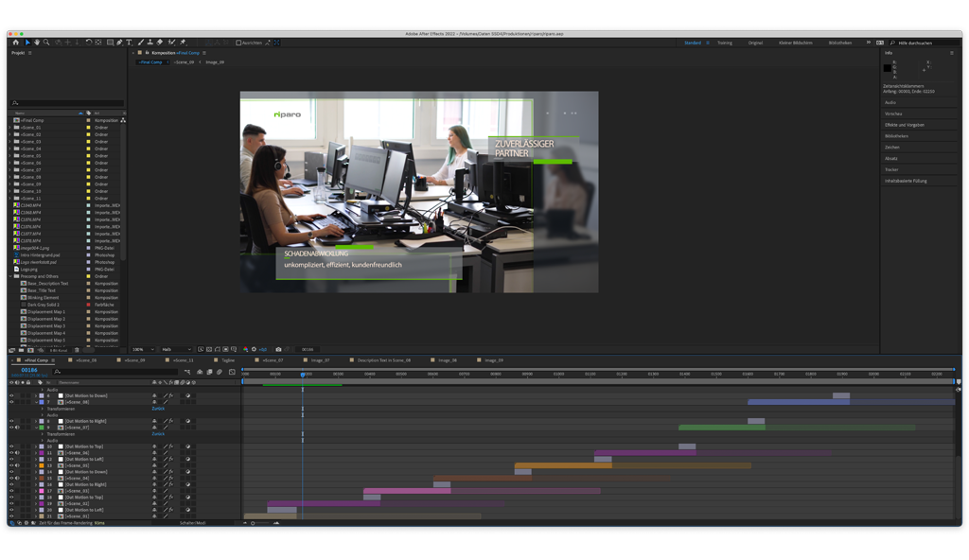
Task: Click the black color swatch in Info panel
Action: pos(888,68)
